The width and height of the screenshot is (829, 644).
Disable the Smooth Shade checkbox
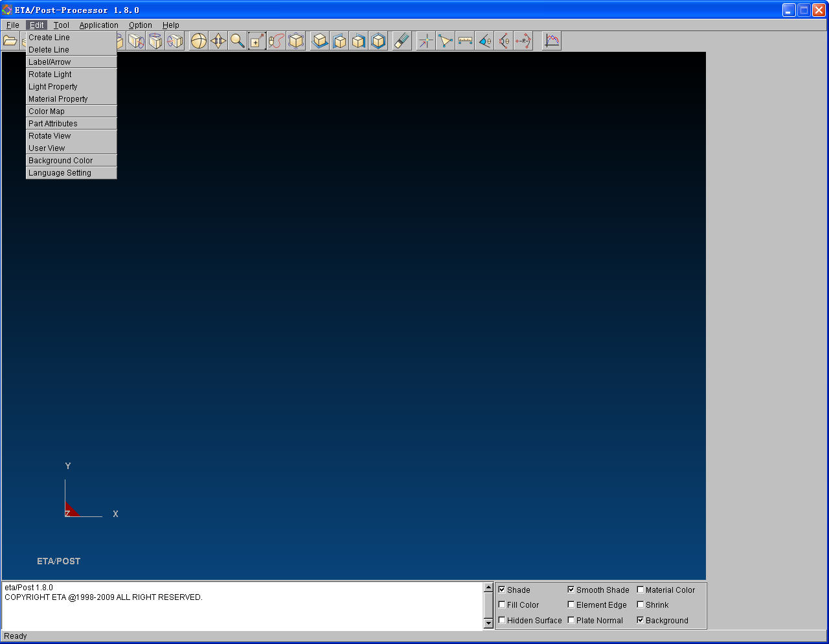pos(571,590)
